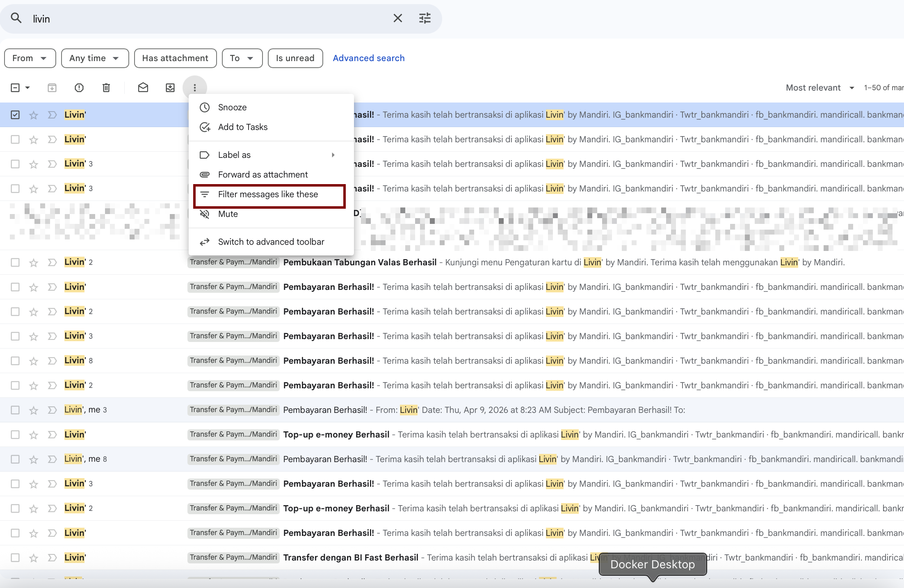Click the Mute icon in menu
This screenshot has width=904, height=588.
205,214
